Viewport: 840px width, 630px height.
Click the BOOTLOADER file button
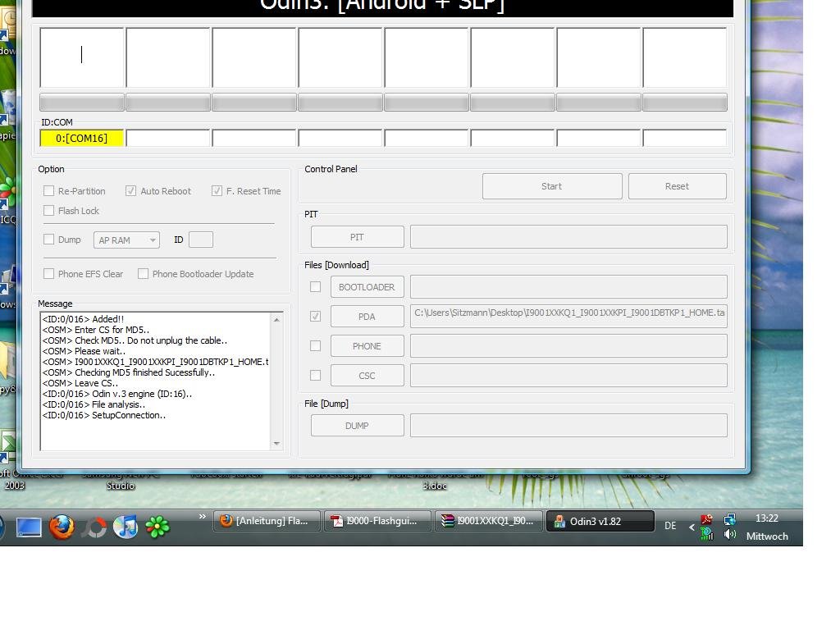click(367, 286)
